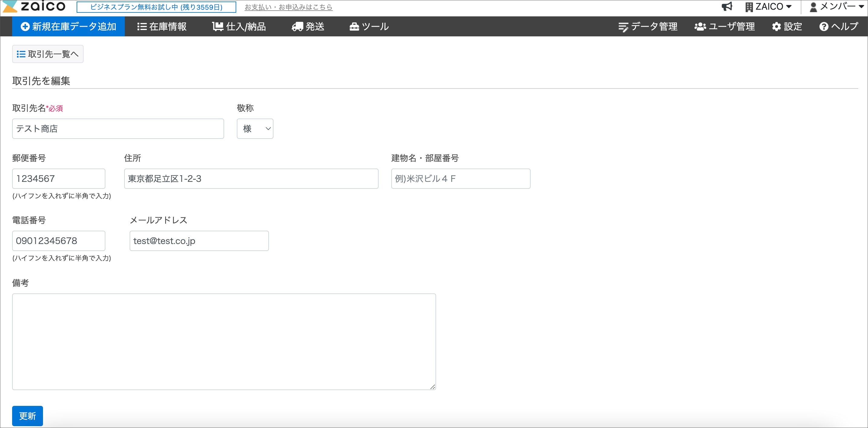Click the 仕入/納品 cart icon
Image resolution: width=868 pixels, height=428 pixels.
[217, 26]
